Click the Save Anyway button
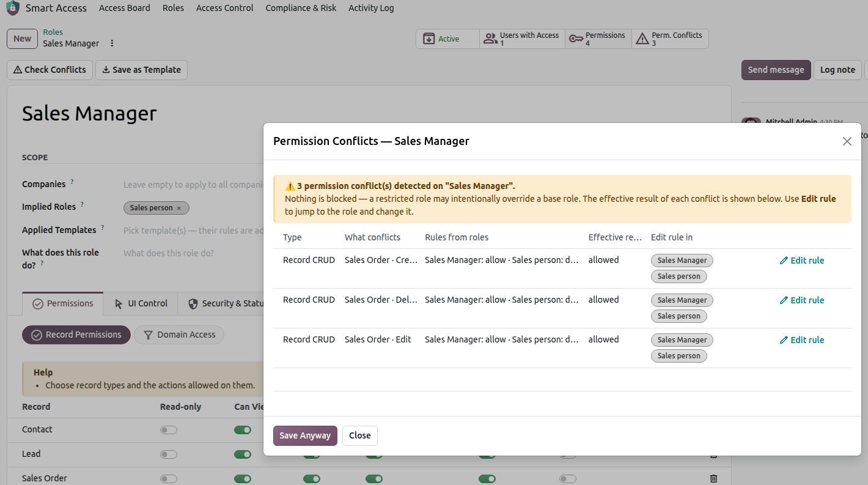 point(305,435)
